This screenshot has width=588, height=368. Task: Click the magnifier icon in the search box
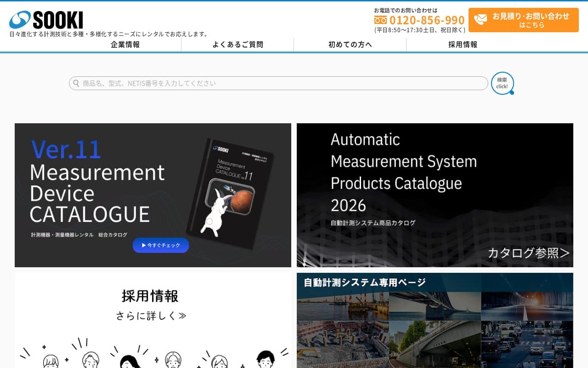76,83
